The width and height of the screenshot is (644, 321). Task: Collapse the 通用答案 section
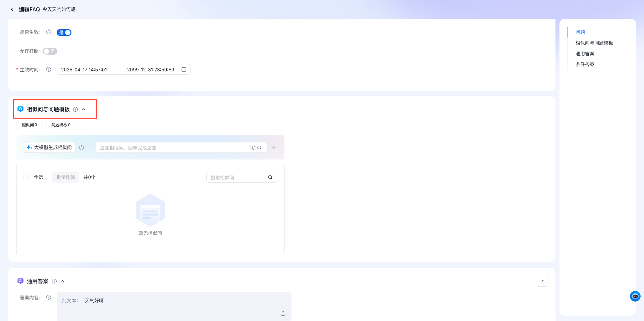pos(62,281)
